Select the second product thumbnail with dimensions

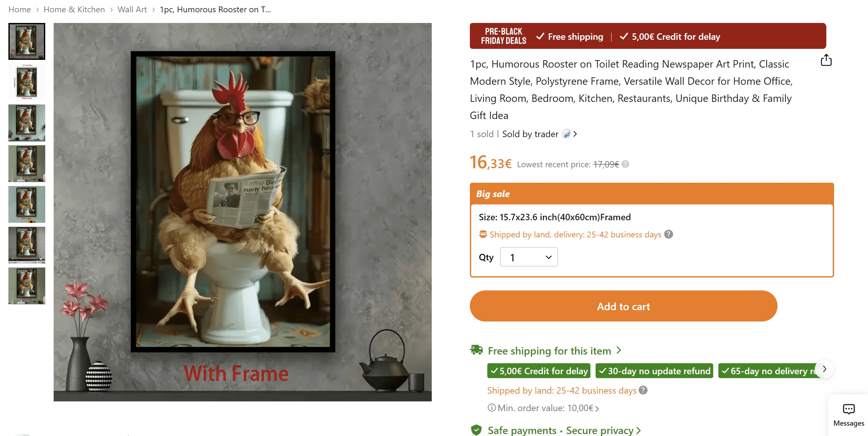[x=26, y=82]
